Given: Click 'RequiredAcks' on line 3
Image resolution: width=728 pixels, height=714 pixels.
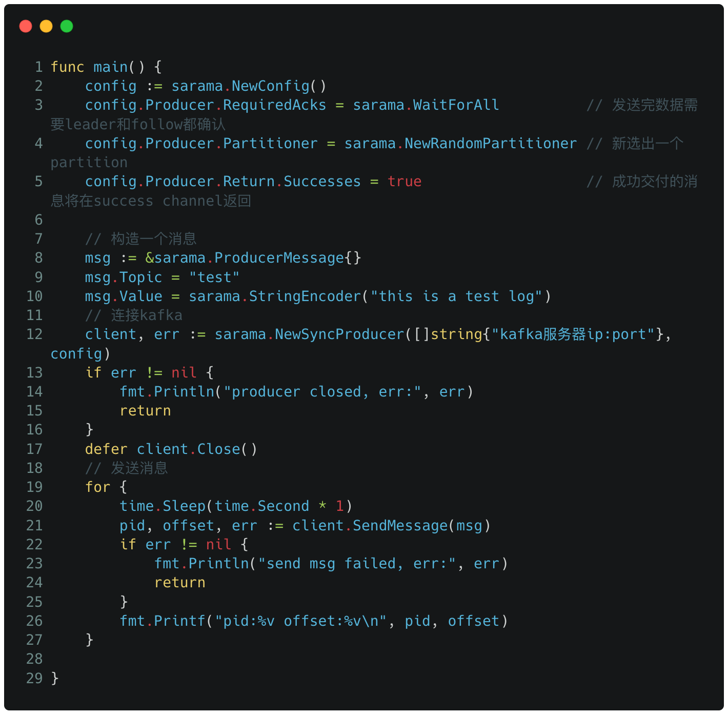Looking at the screenshot, I should [x=275, y=105].
